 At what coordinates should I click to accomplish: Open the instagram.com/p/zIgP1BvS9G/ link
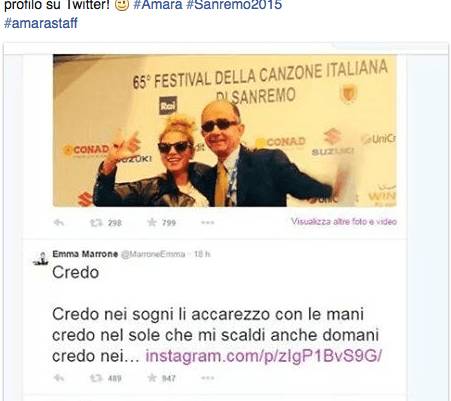tap(263, 356)
